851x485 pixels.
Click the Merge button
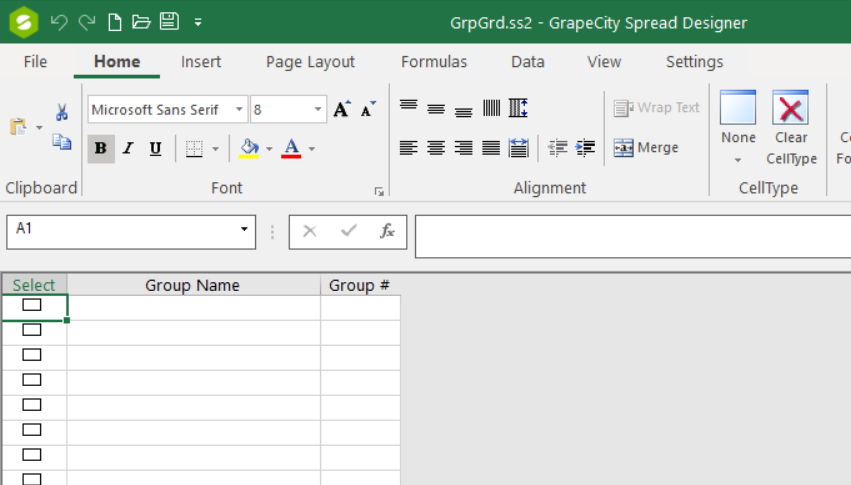pos(646,148)
